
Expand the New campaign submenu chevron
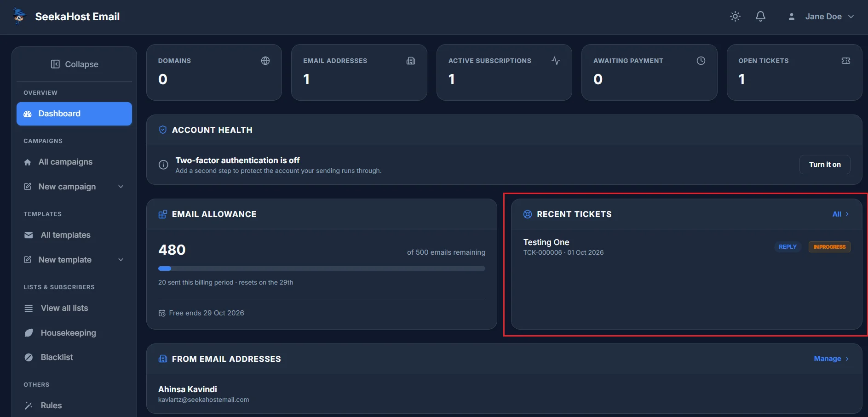point(121,187)
